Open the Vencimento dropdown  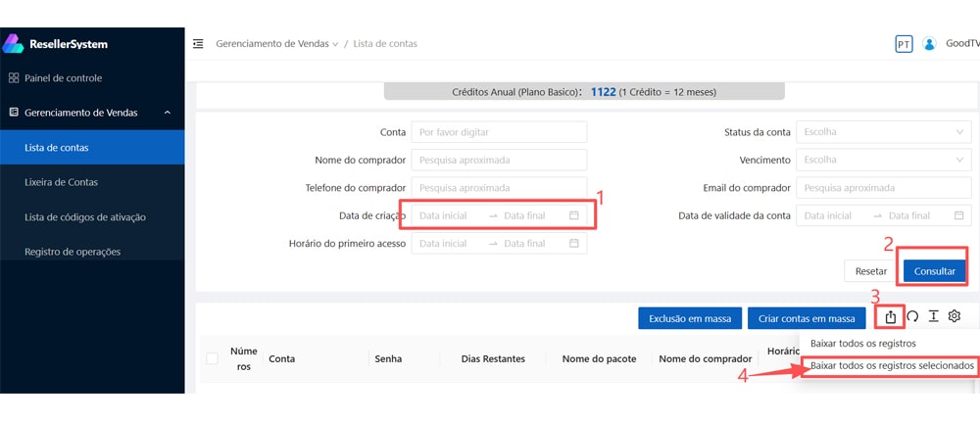click(x=884, y=160)
